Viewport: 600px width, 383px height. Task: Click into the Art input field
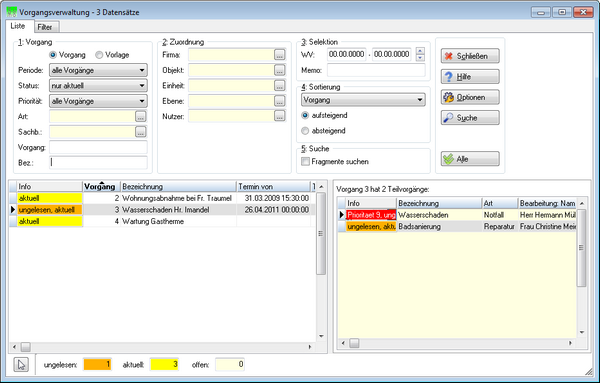click(x=92, y=116)
